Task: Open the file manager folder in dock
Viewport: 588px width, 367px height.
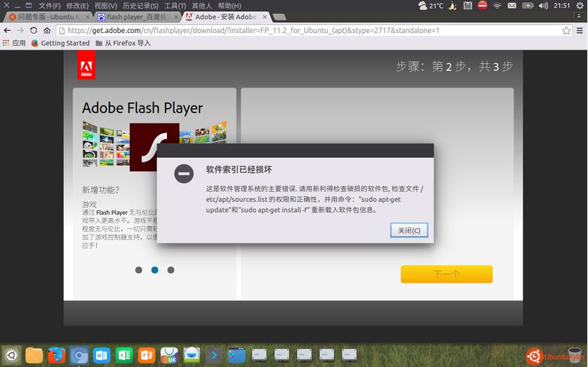Action: point(34,355)
